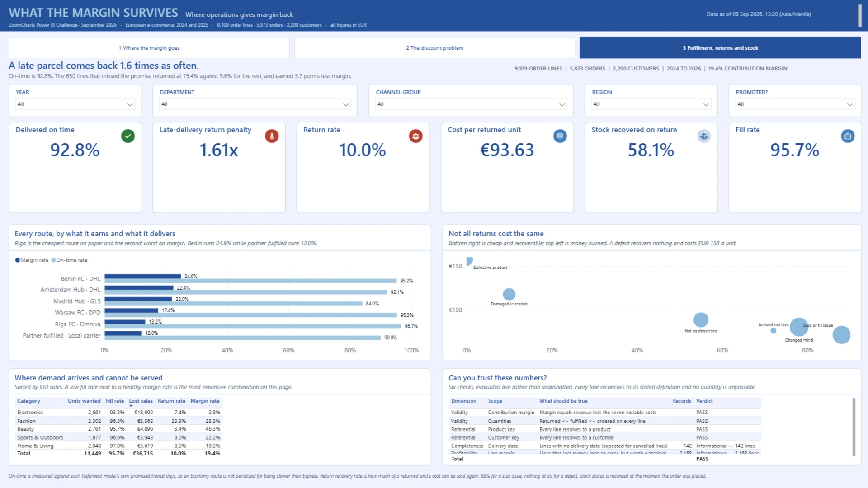
Task: Select the Defective product bubble
Action: click(x=469, y=261)
